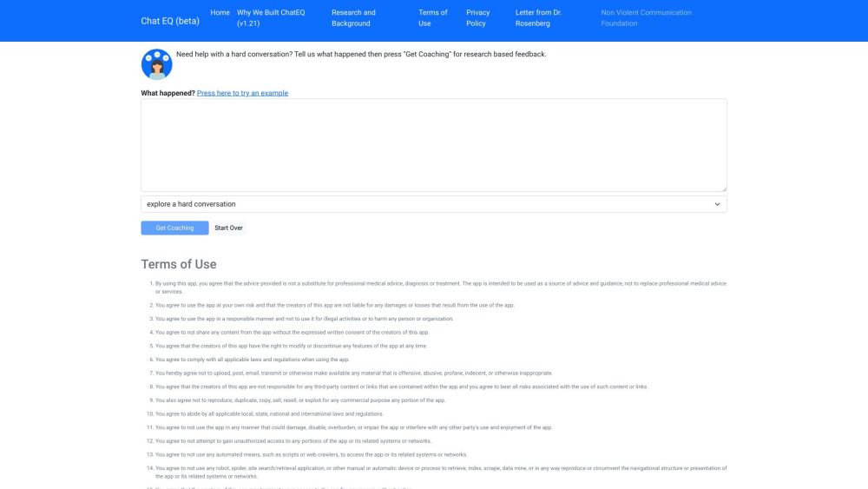The width and height of the screenshot is (868, 489).
Task: Select Terms of Use in navigation bar
Action: (x=432, y=18)
